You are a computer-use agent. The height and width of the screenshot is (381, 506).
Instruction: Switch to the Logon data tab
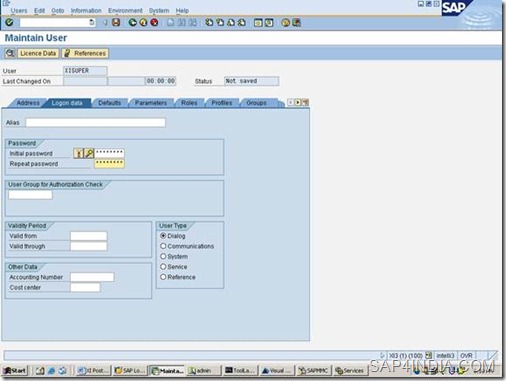[67, 103]
